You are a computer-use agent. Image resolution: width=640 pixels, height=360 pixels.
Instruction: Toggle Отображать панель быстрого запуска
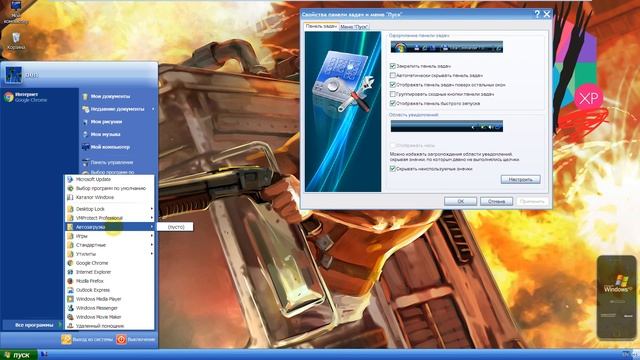coord(393,103)
